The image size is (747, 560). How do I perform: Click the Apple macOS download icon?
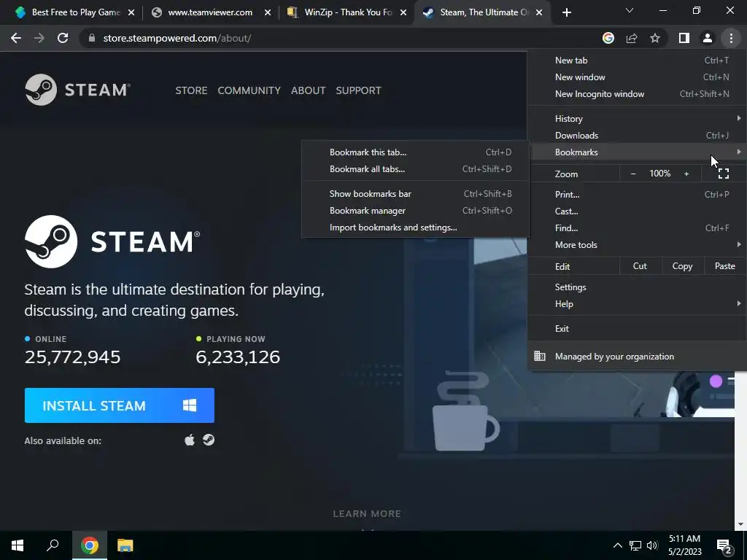click(190, 440)
